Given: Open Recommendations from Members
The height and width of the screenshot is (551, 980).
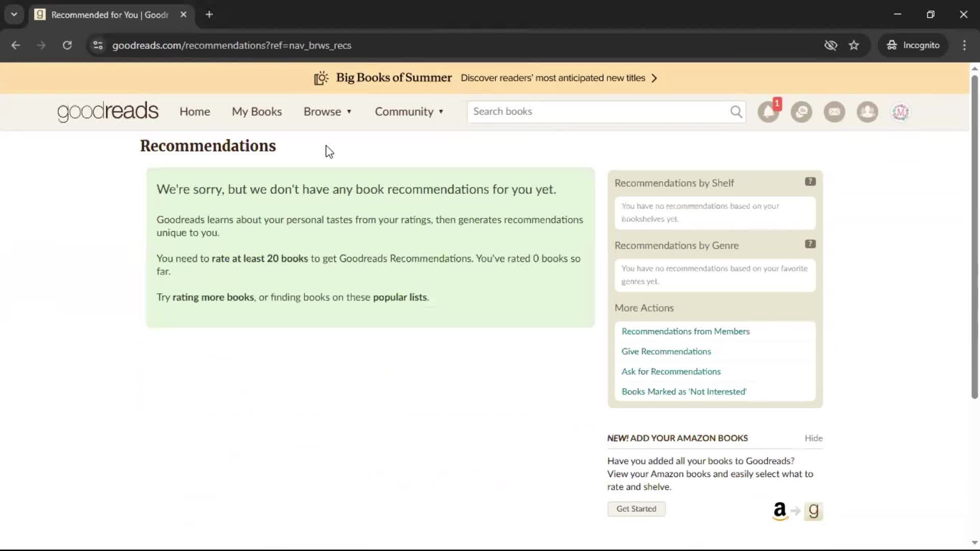Looking at the screenshot, I should pyautogui.click(x=685, y=332).
